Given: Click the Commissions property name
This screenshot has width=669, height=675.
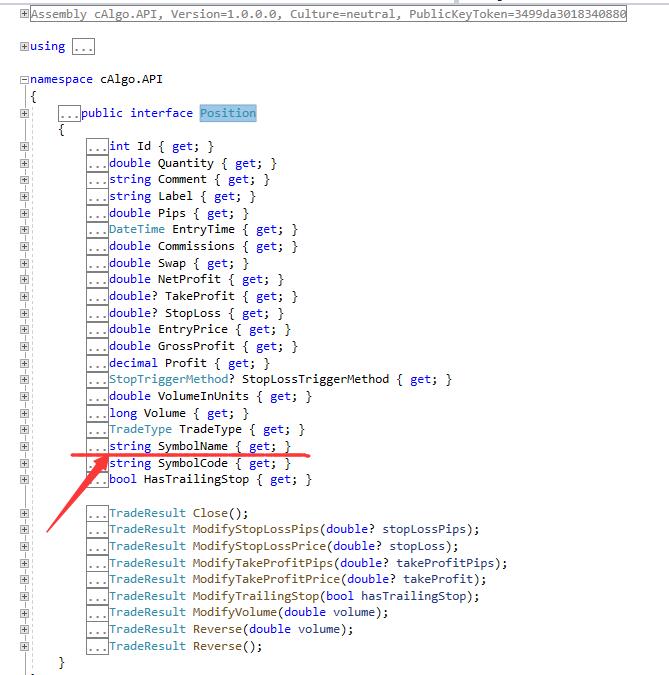Looking at the screenshot, I should coord(196,246).
